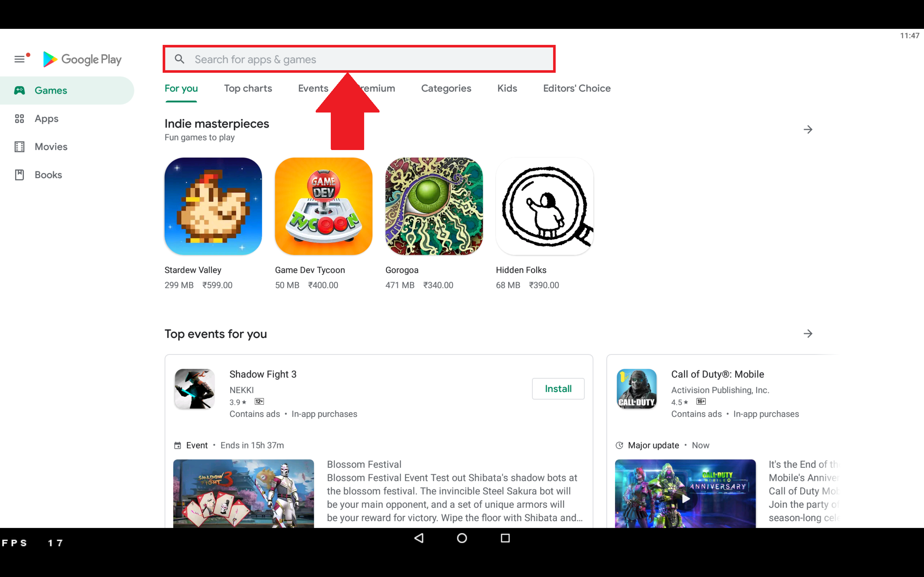Image resolution: width=924 pixels, height=577 pixels.
Task: Open the Events navigation tab
Action: tap(313, 88)
